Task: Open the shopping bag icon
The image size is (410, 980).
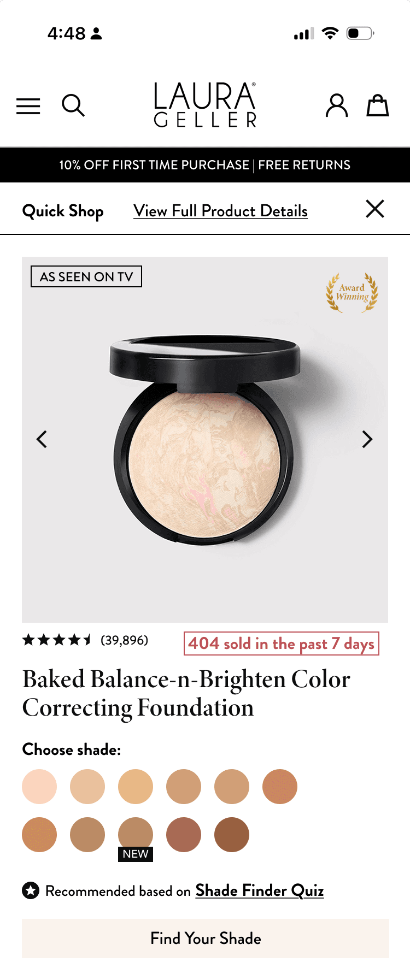Action: click(377, 105)
